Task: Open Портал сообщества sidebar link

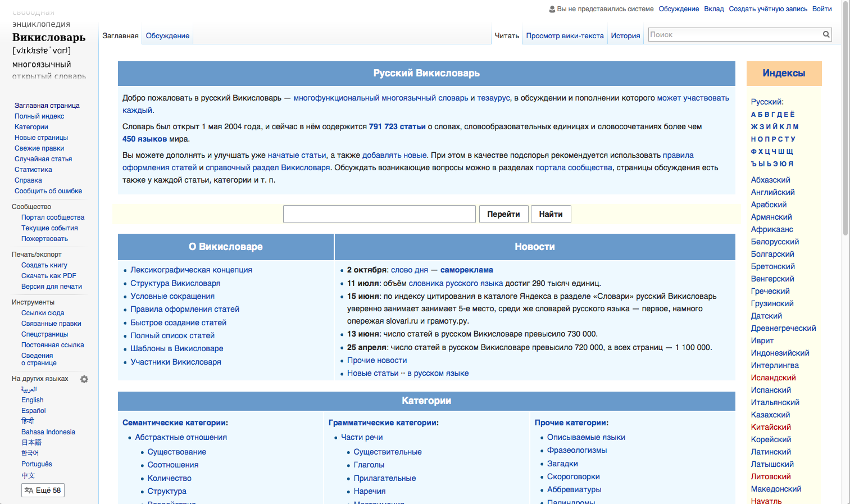Action: 53,217
